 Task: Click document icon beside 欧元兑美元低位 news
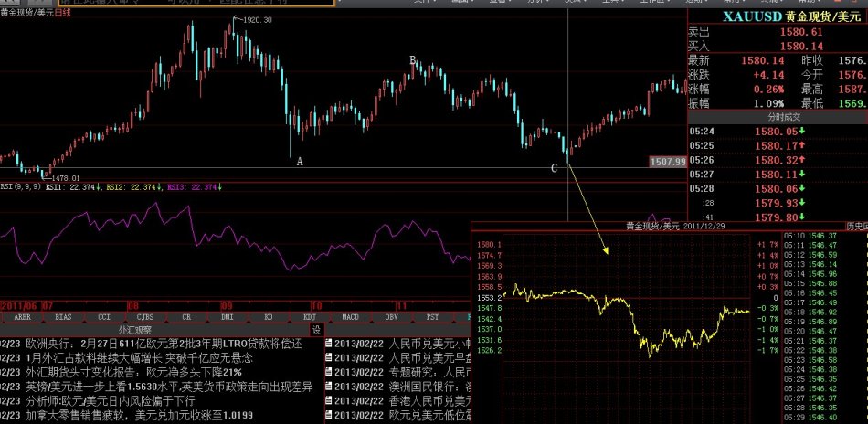coord(329,415)
